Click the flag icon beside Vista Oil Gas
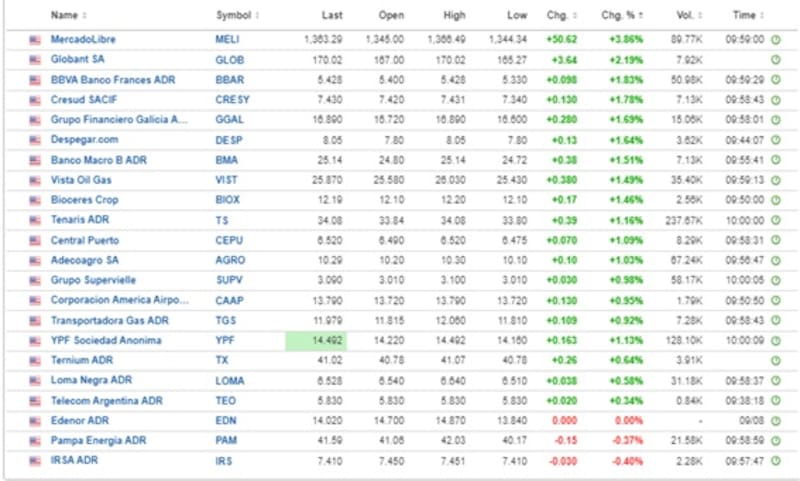 coord(35,180)
